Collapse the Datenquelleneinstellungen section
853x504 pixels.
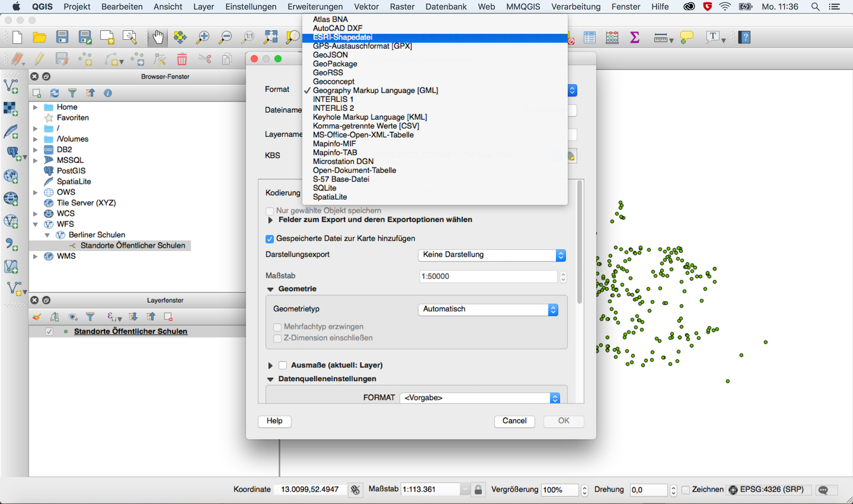[270, 379]
